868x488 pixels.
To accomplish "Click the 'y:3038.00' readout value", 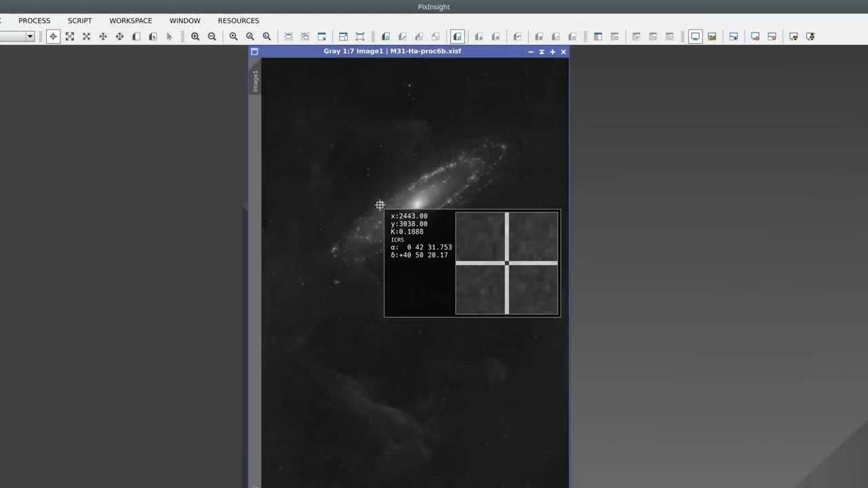I will pos(409,224).
